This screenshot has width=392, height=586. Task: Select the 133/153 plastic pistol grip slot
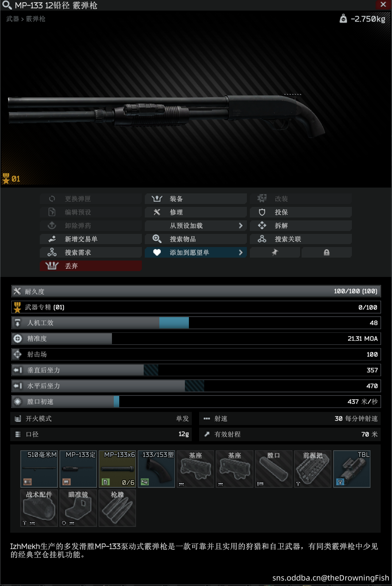tap(156, 469)
